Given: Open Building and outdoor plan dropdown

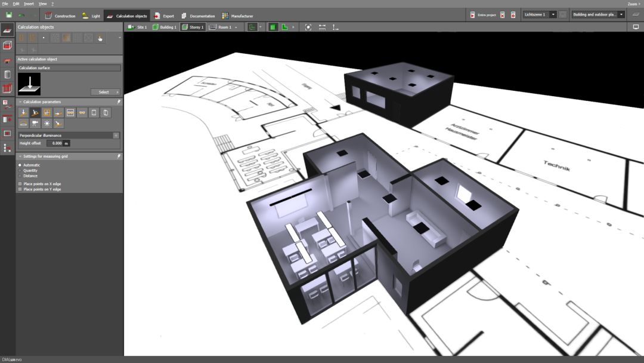Looking at the screenshot, I should (x=621, y=14).
